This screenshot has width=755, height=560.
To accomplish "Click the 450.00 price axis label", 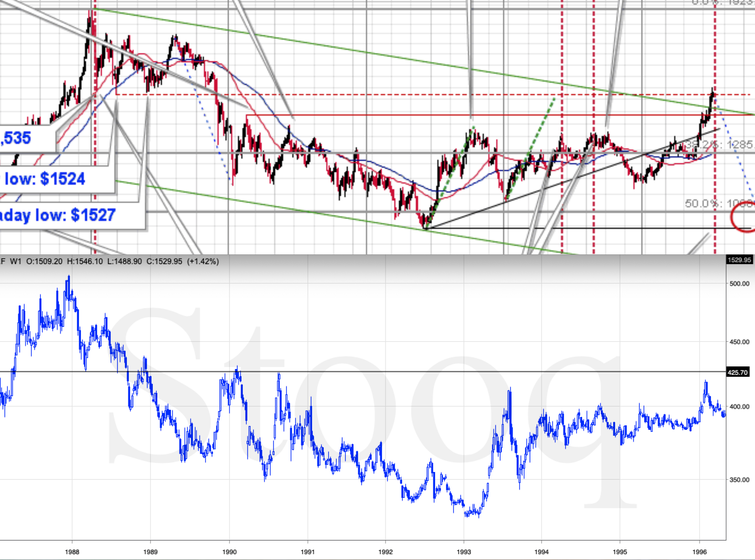I will 739,342.
